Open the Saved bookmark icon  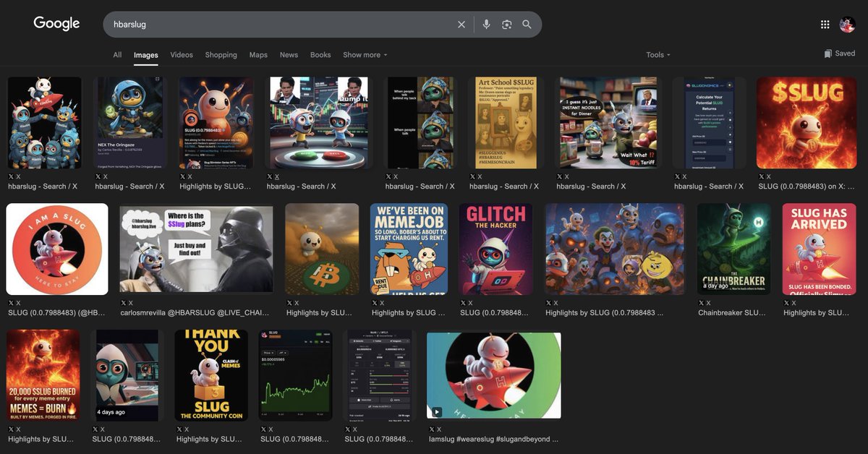click(827, 53)
